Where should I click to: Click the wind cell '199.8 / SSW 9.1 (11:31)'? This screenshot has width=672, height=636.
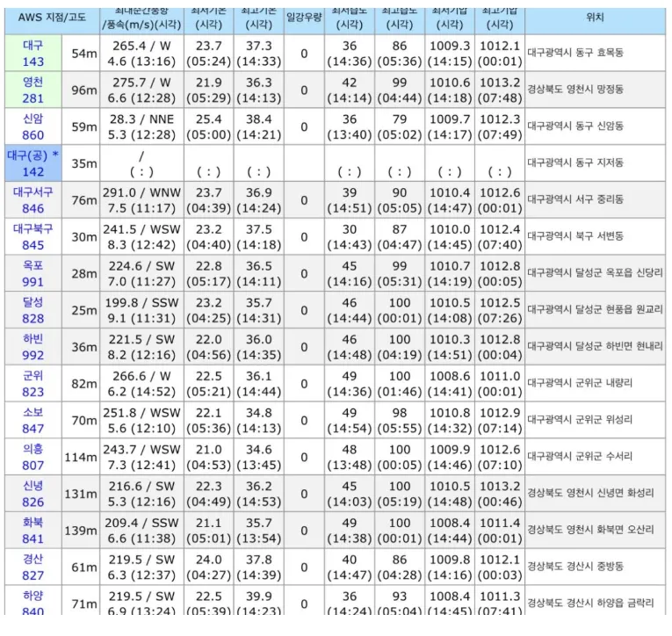click(x=141, y=310)
